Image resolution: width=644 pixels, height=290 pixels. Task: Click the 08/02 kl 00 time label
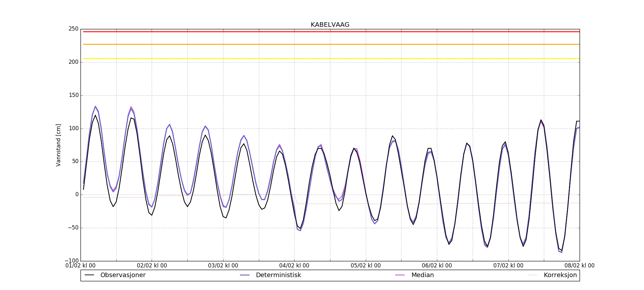[580, 266]
